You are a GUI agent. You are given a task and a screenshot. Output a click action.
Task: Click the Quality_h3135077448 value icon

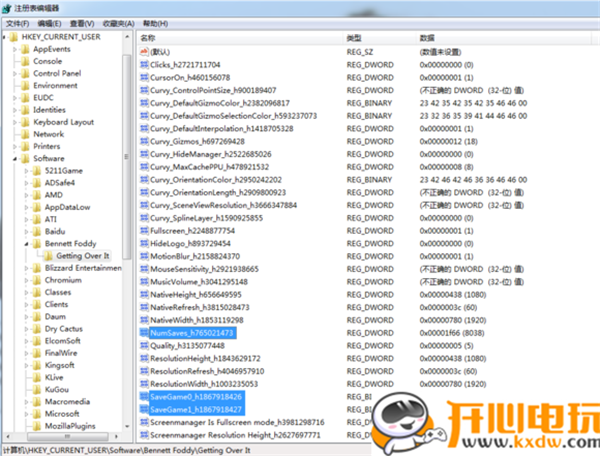(144, 345)
